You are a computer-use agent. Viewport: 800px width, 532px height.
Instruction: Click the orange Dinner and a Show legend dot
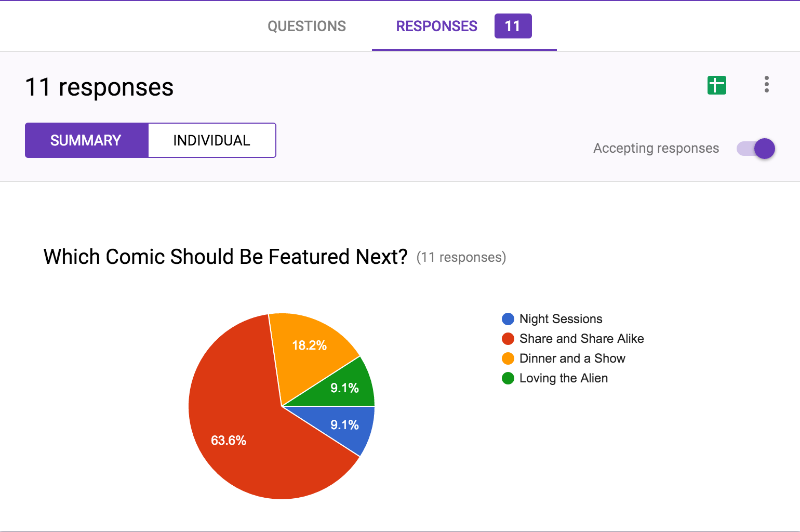click(508, 358)
